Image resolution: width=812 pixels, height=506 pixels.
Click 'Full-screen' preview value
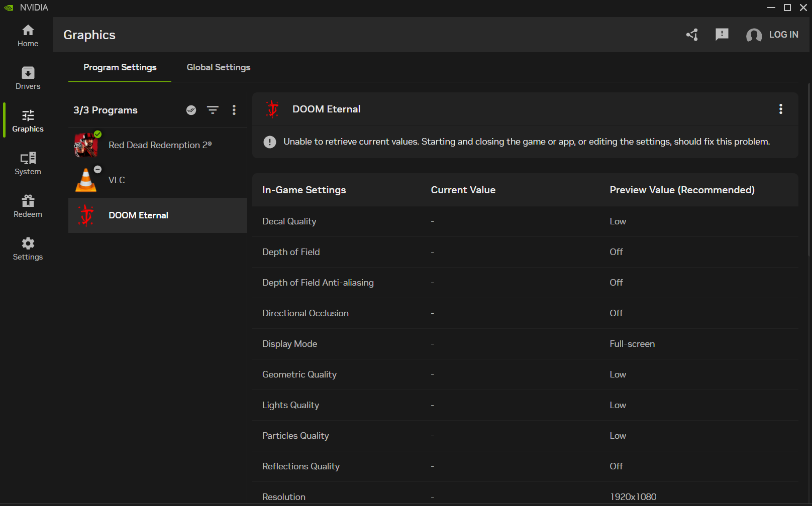coord(632,344)
